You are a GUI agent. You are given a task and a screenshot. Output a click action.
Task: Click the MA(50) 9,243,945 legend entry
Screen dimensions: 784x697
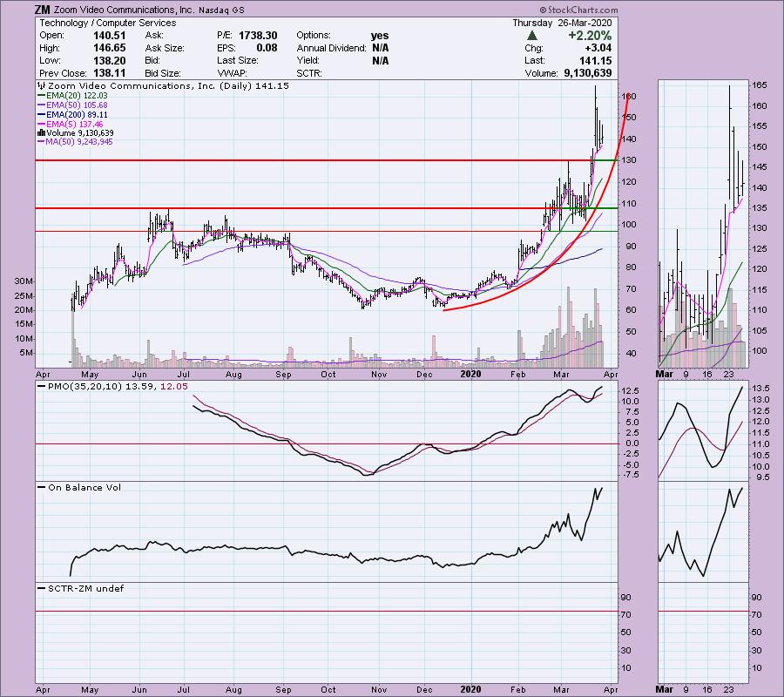76,142
